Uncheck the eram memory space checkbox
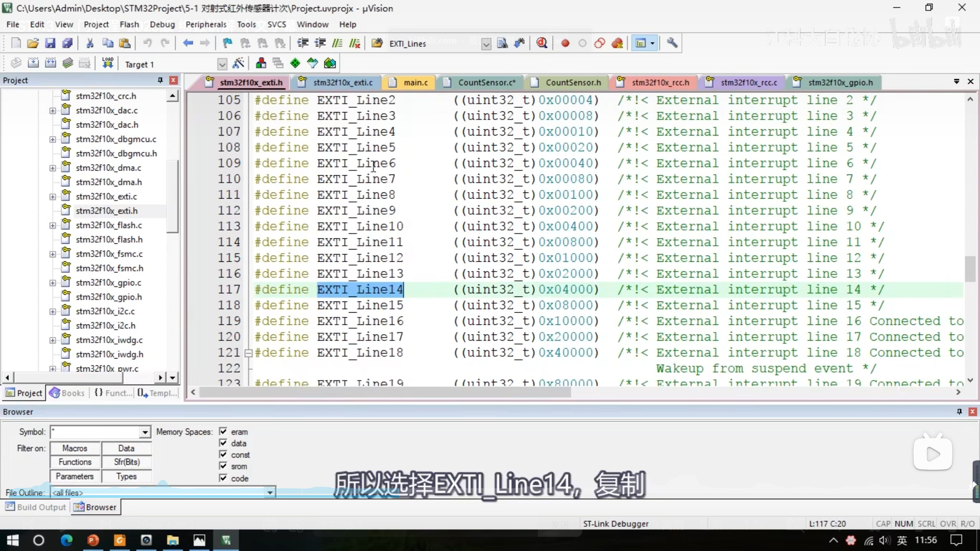980x551 pixels. (223, 432)
